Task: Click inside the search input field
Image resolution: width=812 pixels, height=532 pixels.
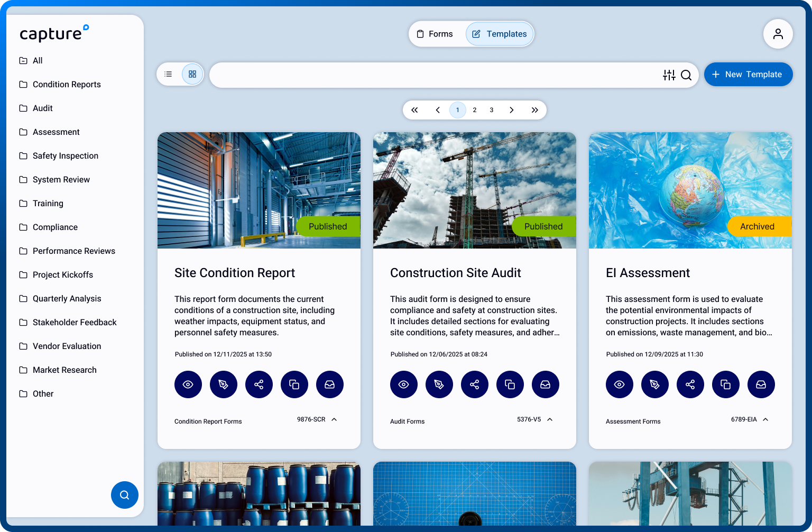Action: click(423, 75)
